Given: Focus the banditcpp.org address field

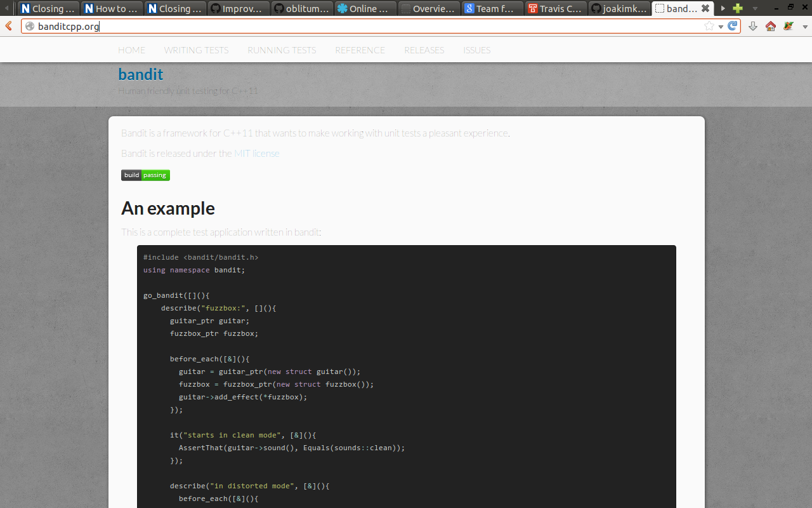Looking at the screenshot, I should 381,26.
